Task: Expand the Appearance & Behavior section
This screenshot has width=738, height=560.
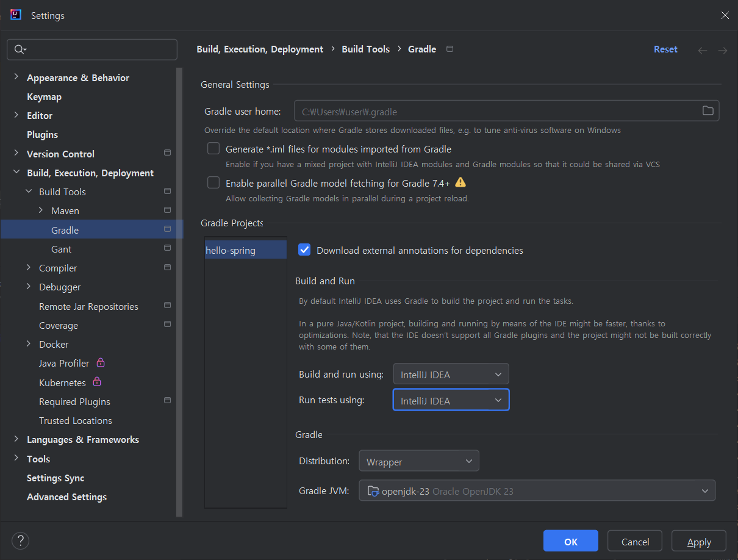Action: click(16, 77)
